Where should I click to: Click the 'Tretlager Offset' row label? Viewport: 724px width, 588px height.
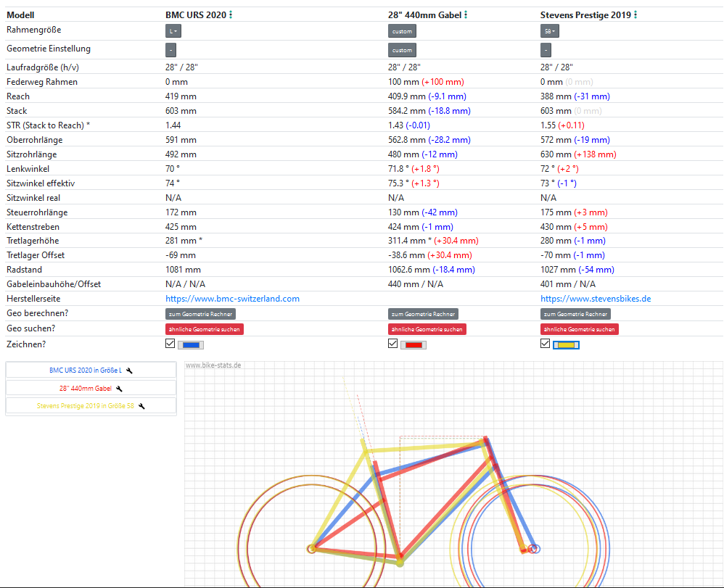(x=36, y=255)
